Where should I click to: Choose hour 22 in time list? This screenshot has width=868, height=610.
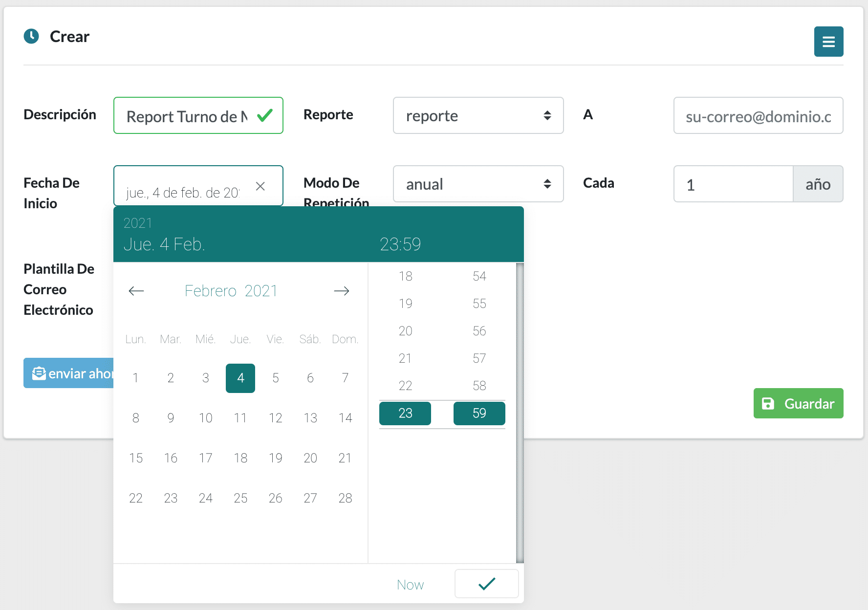click(x=405, y=386)
